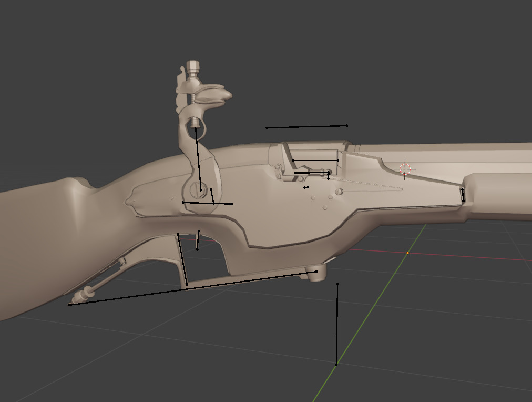
Task: Click the hexagonal screw head atop the hammer
Action: (x=193, y=66)
